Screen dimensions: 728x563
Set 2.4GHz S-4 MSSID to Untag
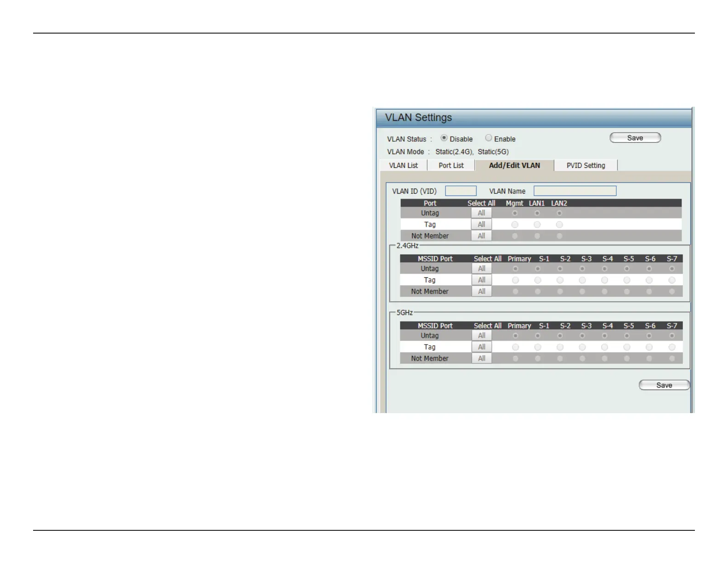click(604, 269)
